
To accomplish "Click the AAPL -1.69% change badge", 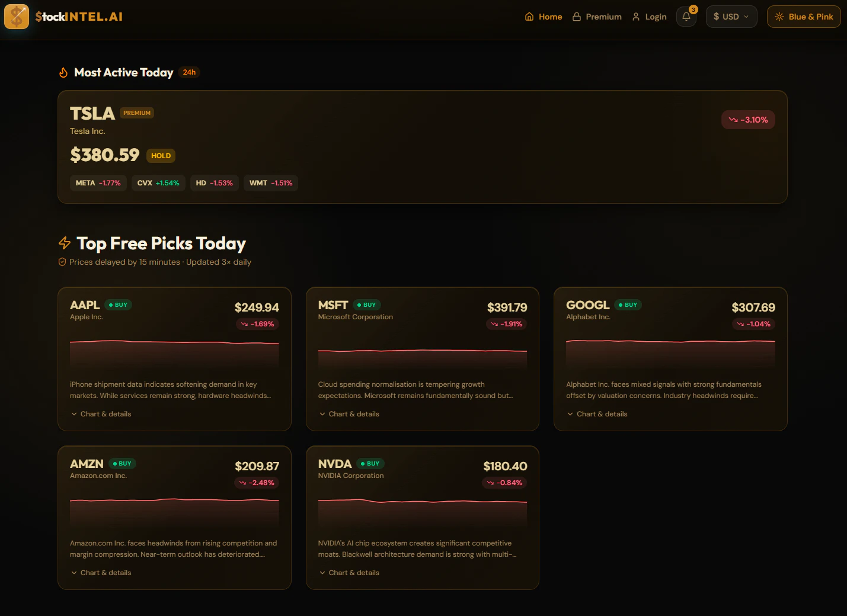I will pyautogui.click(x=257, y=324).
